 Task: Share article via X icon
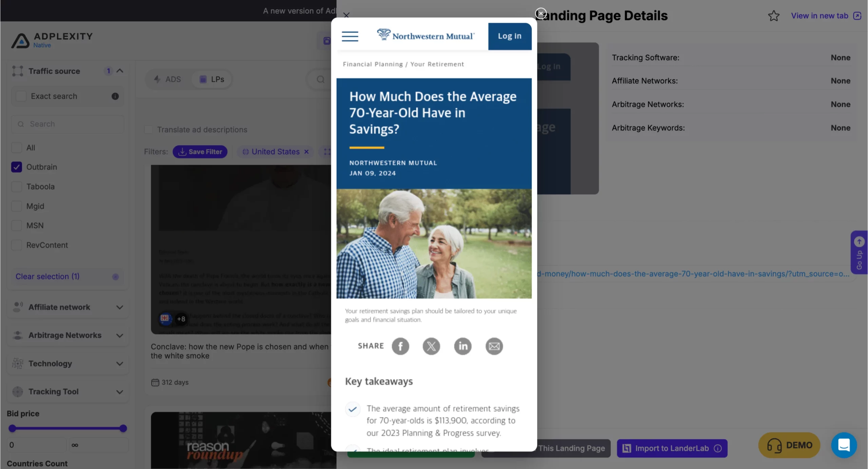tap(431, 346)
